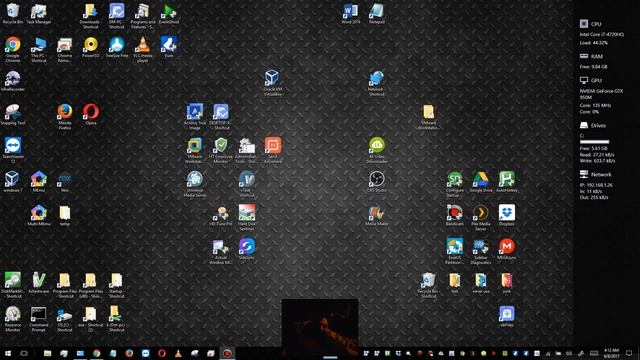Select the SideSync desktop icon
This screenshot has height=360, width=640.
(247, 249)
